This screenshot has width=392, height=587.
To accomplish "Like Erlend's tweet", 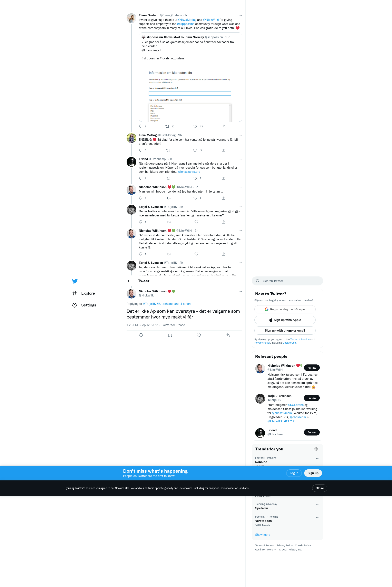I will pos(195,178).
